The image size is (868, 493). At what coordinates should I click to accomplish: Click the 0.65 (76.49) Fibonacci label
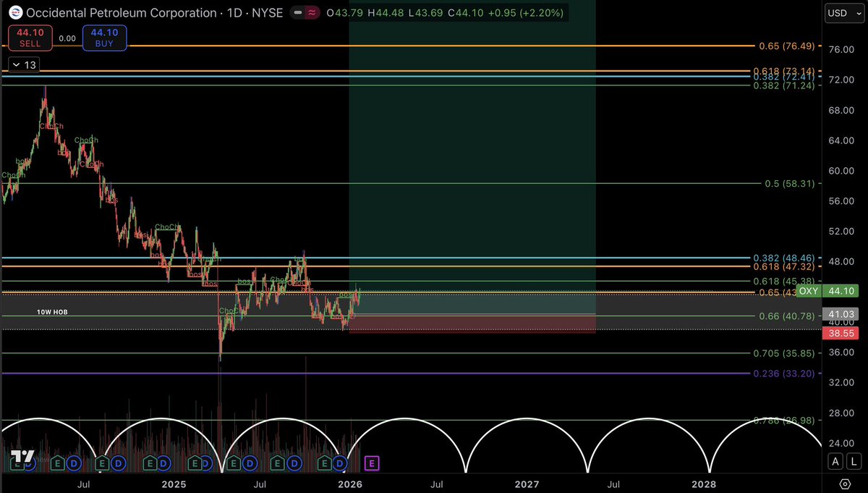pos(787,46)
